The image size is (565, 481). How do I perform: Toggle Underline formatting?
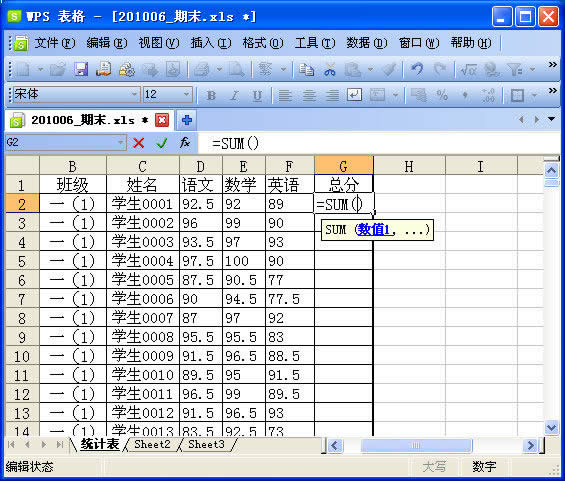tap(257, 95)
